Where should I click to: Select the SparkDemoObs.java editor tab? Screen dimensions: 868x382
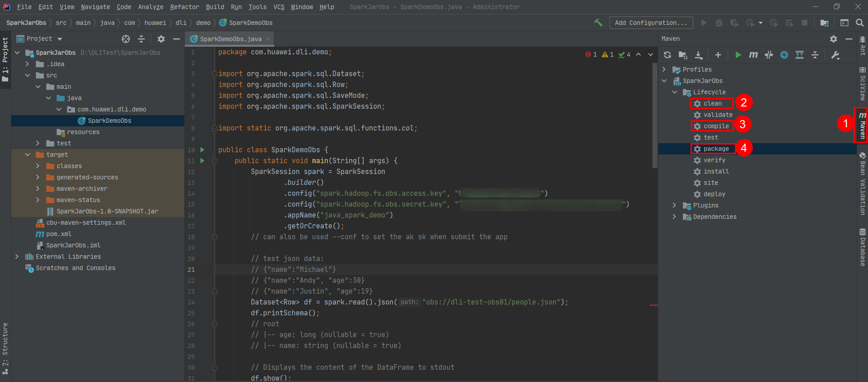pyautogui.click(x=230, y=39)
